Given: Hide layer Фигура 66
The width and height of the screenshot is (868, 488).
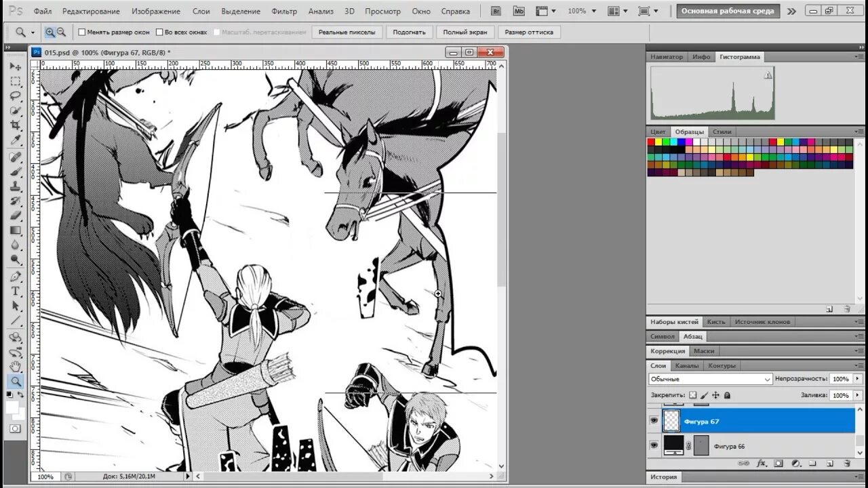Looking at the screenshot, I should 654,445.
